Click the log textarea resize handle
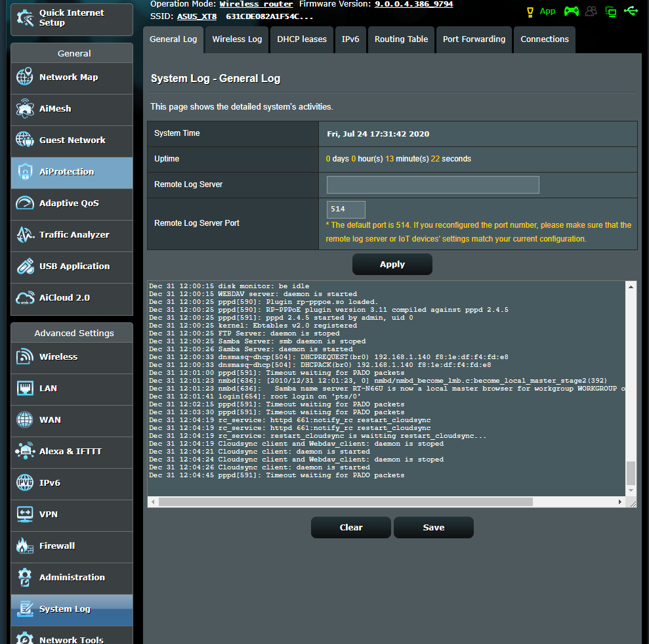 click(633, 504)
